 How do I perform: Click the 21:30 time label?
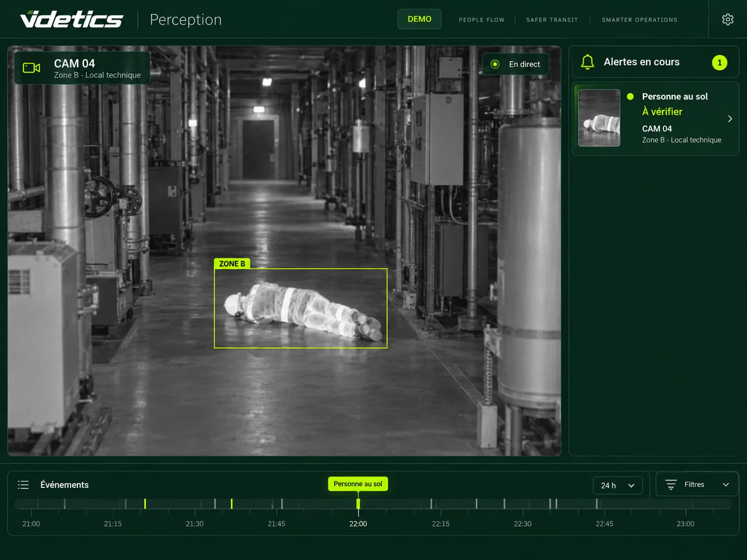click(194, 524)
